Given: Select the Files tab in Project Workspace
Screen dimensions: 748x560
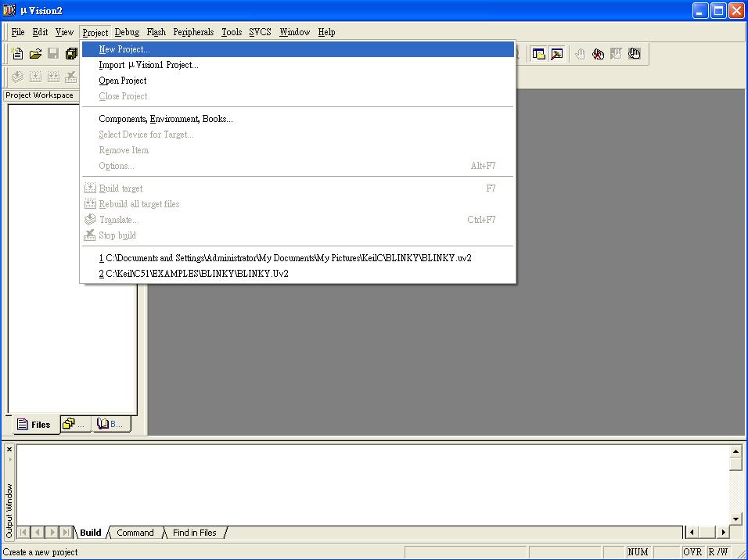Looking at the screenshot, I should click(34, 425).
